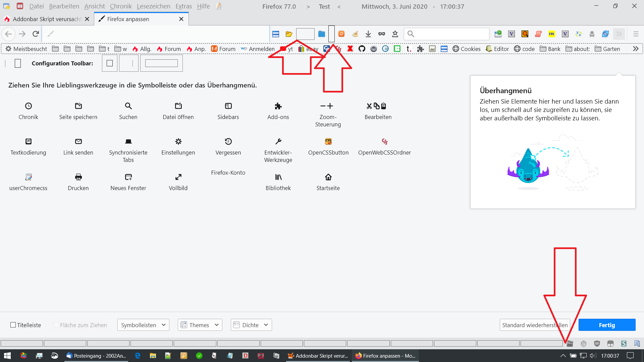Click the OpenCSSbutton icon
The image size is (644, 362).
(328, 141)
